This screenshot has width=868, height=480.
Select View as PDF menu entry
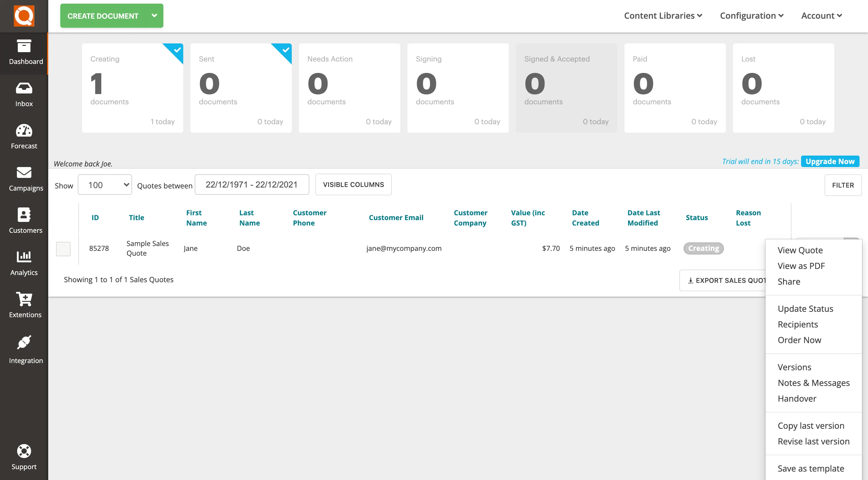[801, 266]
